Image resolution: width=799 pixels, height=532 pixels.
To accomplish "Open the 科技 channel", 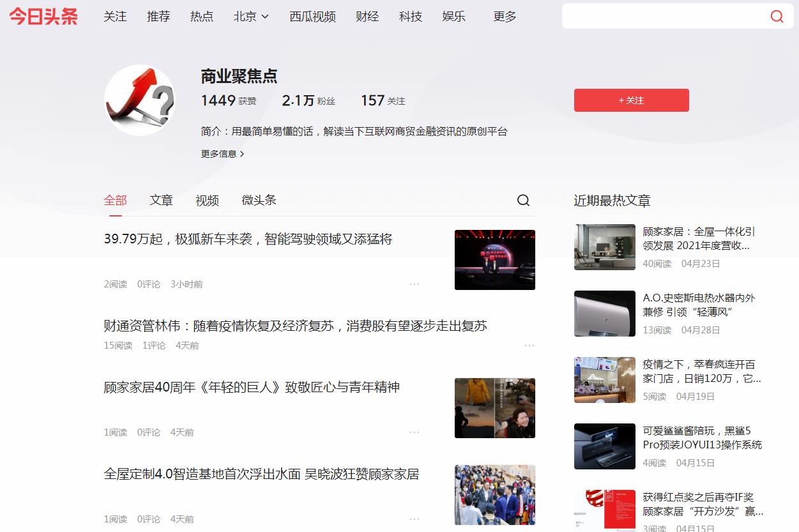I will pyautogui.click(x=411, y=17).
